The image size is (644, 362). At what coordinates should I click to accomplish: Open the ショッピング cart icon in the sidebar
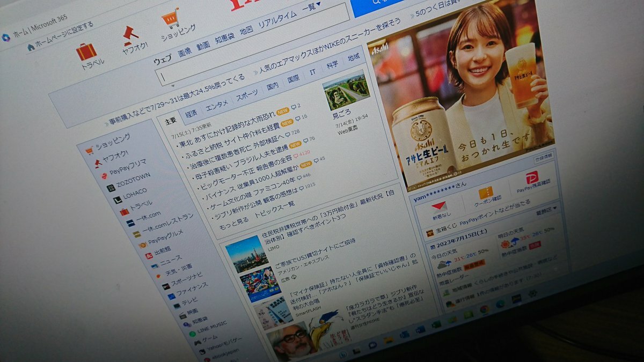89,151
